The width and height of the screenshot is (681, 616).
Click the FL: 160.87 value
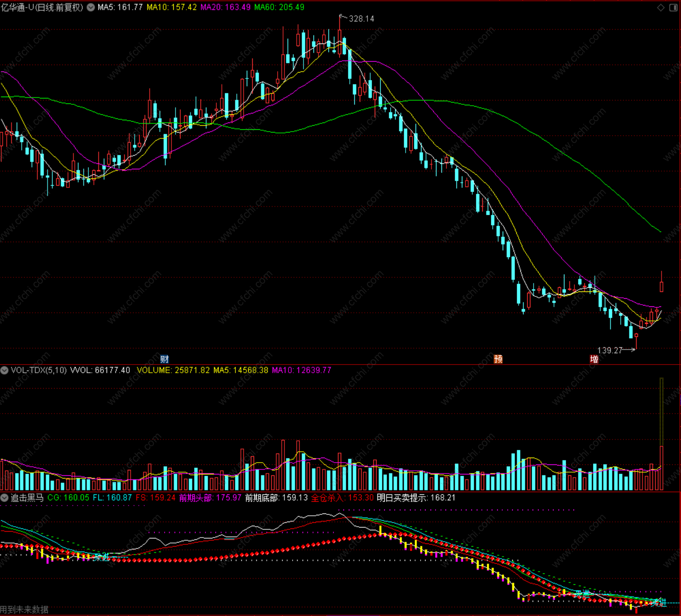click(x=112, y=498)
